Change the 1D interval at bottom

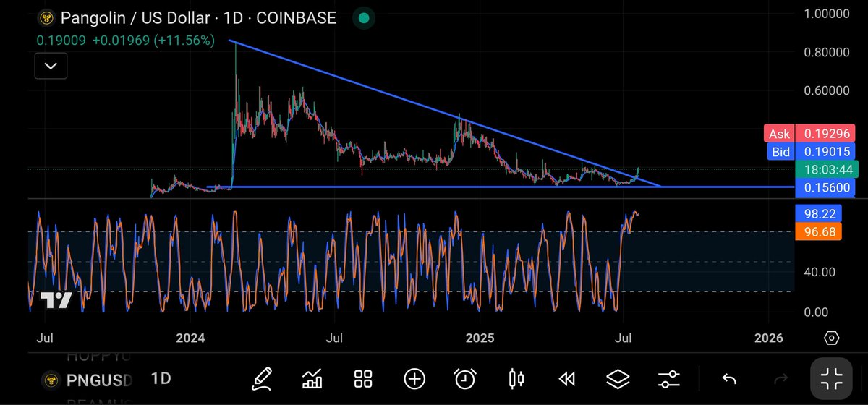coord(161,378)
